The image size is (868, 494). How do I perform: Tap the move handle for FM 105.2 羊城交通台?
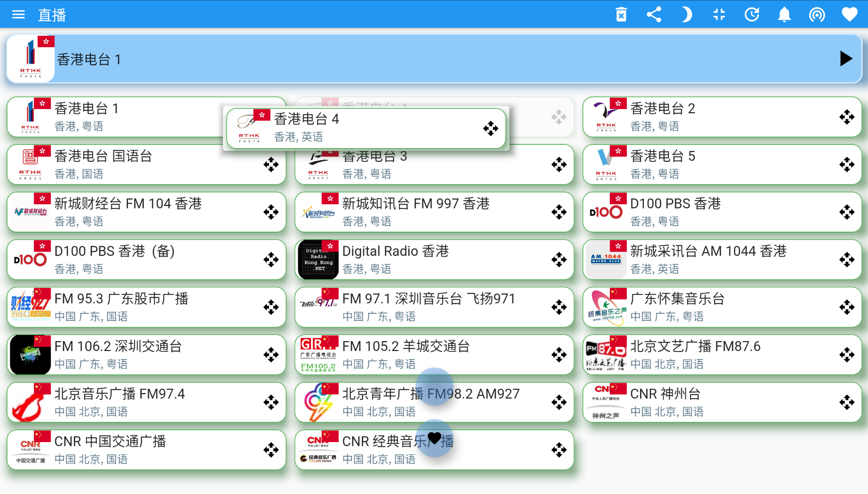click(559, 355)
